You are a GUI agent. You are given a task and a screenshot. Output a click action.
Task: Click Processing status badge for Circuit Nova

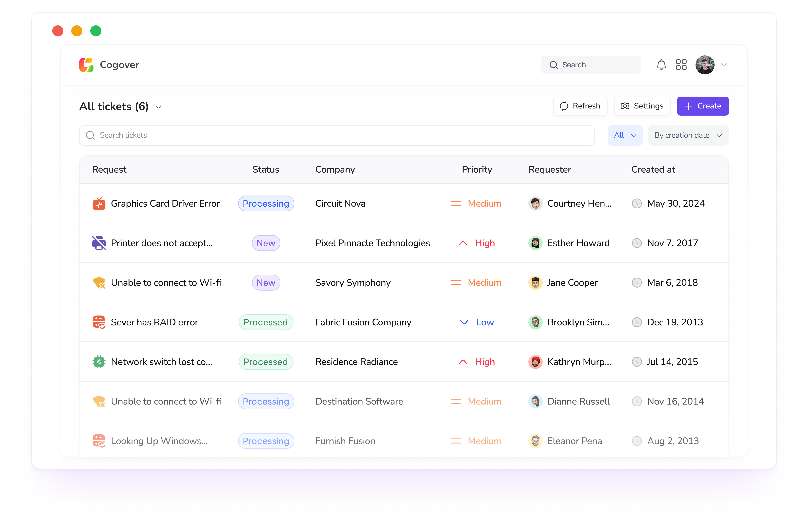pos(266,204)
